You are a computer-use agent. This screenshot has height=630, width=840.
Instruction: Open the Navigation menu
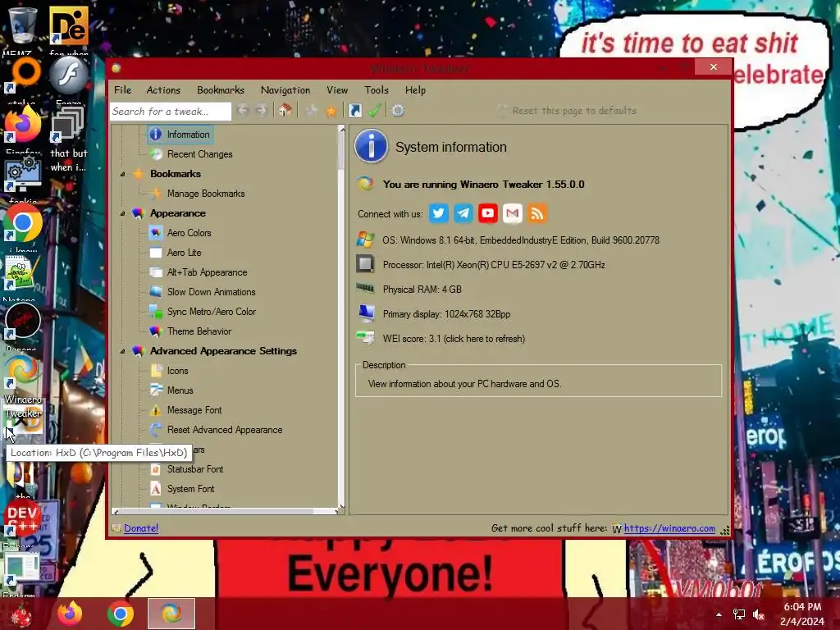click(x=285, y=90)
